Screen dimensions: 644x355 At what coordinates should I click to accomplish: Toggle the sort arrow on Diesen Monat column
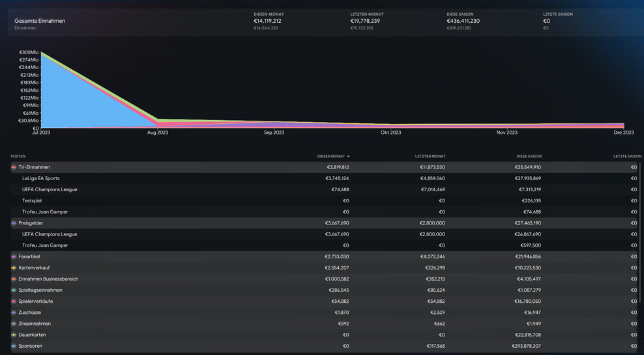tap(348, 157)
